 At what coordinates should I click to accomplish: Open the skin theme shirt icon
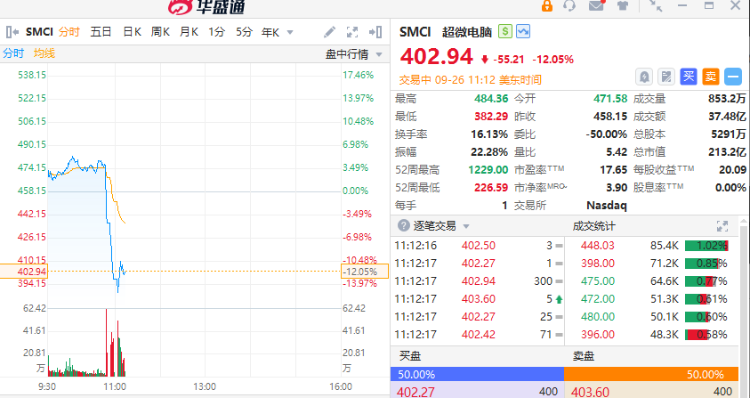coord(623,6)
